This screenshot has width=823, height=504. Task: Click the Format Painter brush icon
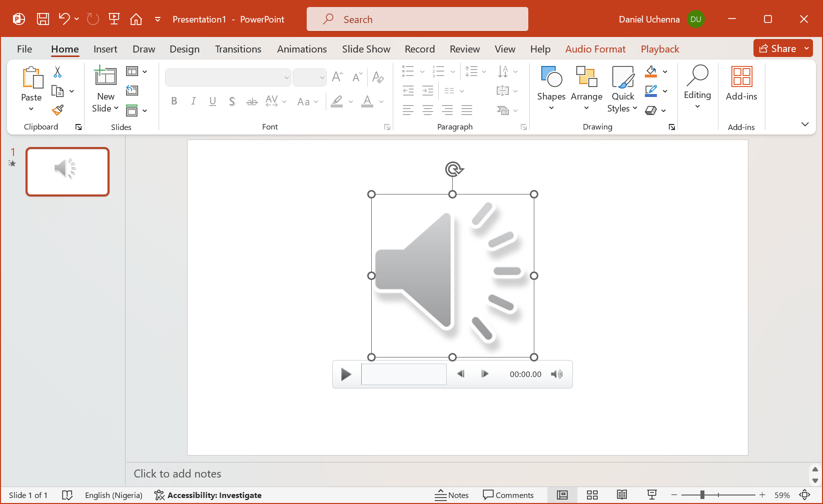click(58, 110)
